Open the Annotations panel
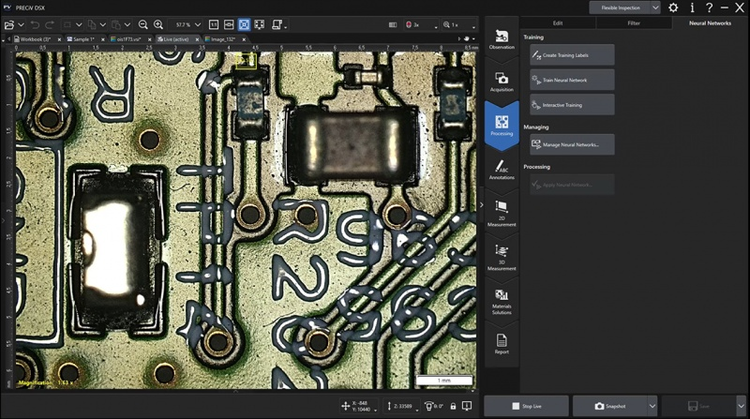 click(x=501, y=168)
